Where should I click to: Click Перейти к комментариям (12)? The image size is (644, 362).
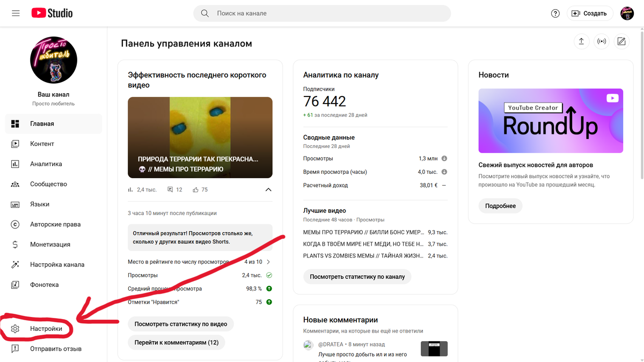coord(177,342)
